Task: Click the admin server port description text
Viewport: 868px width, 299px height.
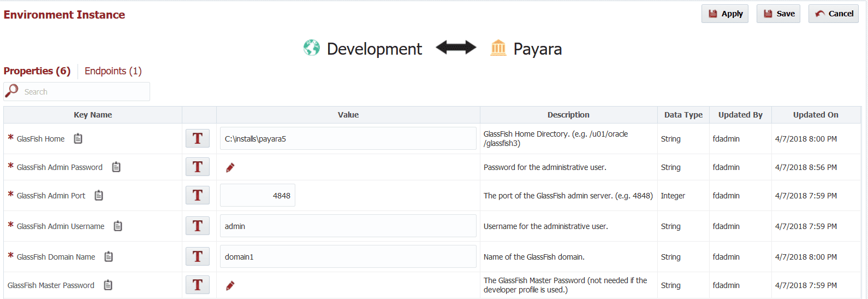Action: [x=568, y=196]
